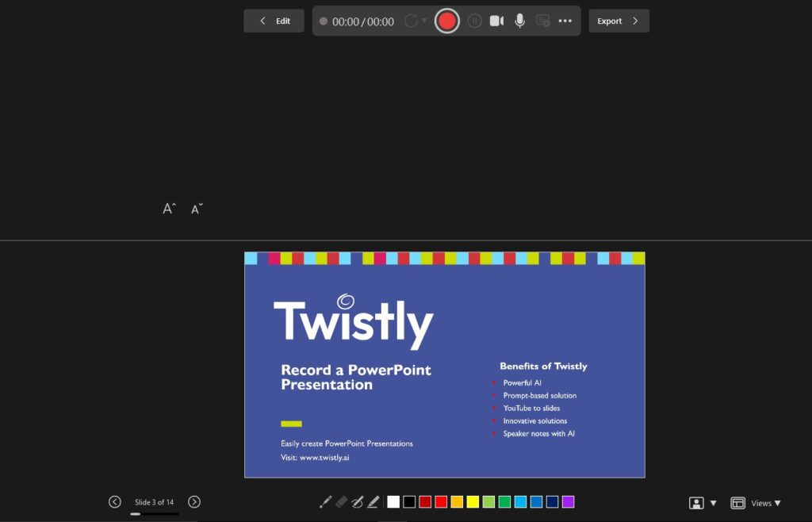812x522 pixels.
Task: Click the Views layout icon
Action: pyautogui.click(x=738, y=503)
